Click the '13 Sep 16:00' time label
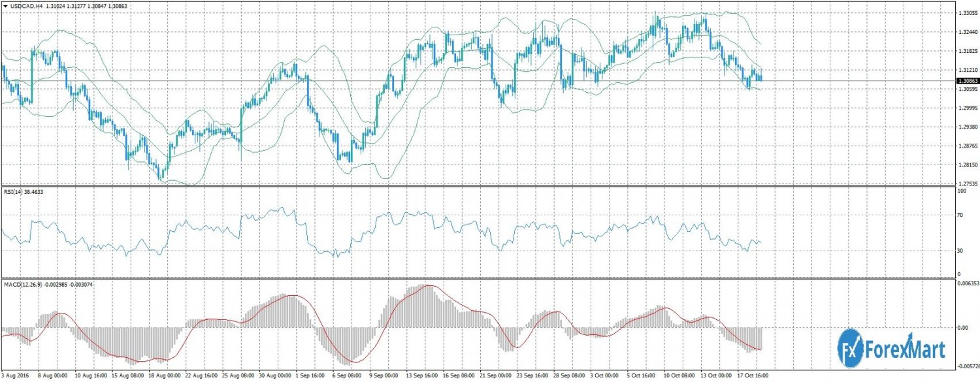The height and width of the screenshot is (382, 980). [423, 377]
